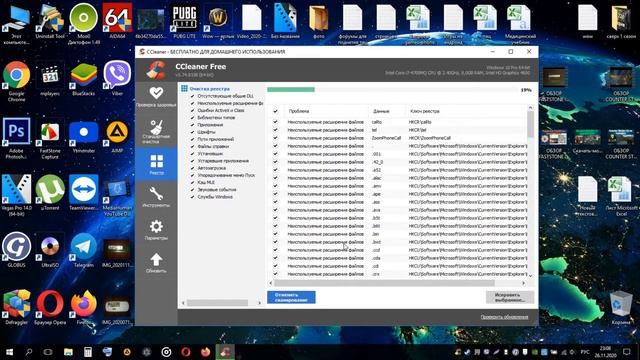Image resolution: width=640 pixels, height=360 pixels.
Task: Click 'Проверить обновления' link
Action: tap(504, 317)
